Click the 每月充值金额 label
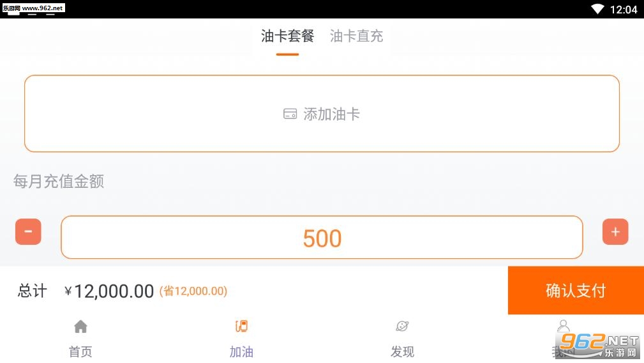 [59, 181]
